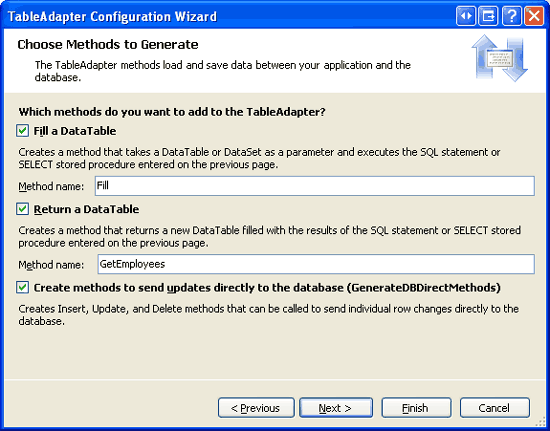Click the Choose Methods to Generate heading
The width and height of the screenshot is (550, 431).
(108, 45)
